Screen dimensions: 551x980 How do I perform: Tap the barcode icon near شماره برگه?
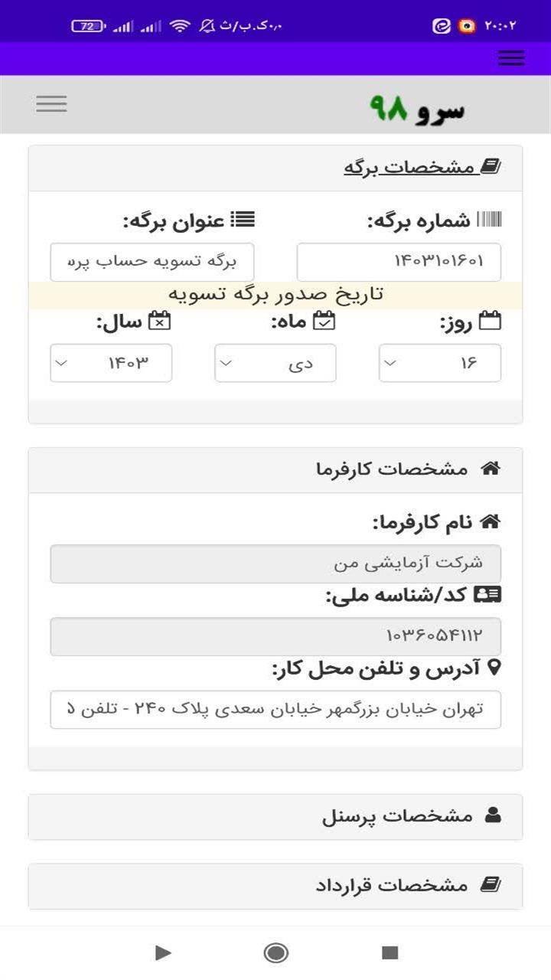click(490, 220)
